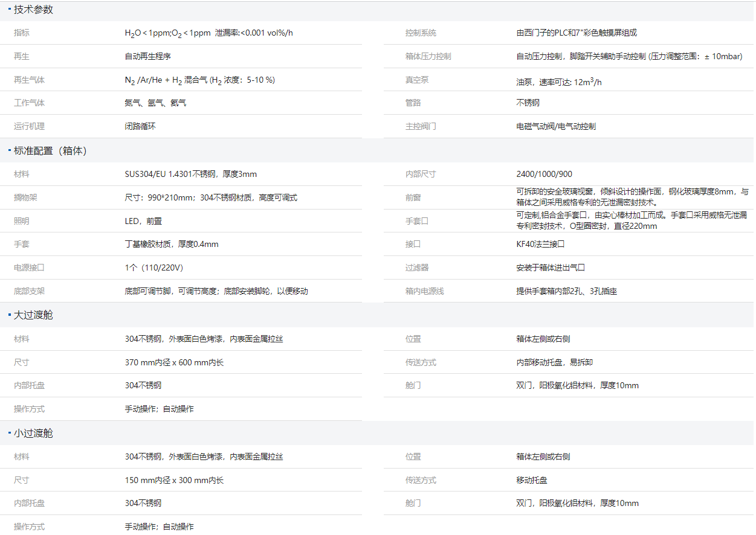
Task: Select the 小过渡舱 section title
Action: pos(34,434)
